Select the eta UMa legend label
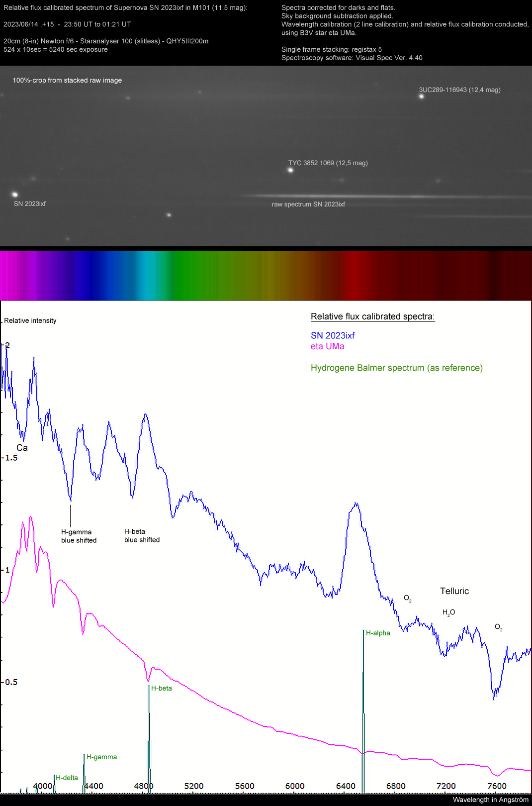Image resolution: width=532 pixels, height=806 pixels. pos(328,346)
